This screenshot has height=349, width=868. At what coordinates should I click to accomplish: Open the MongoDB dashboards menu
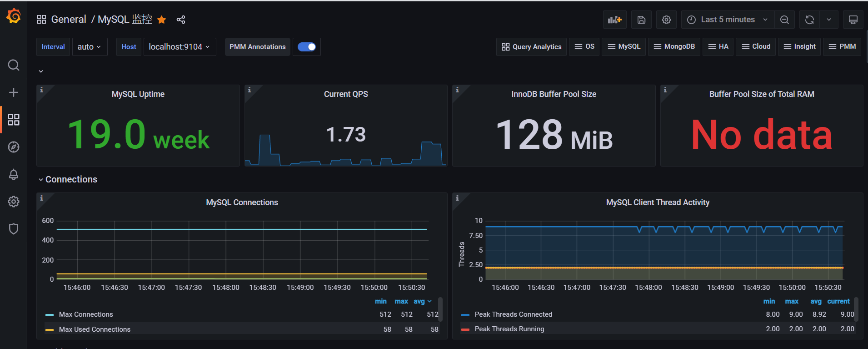coord(674,47)
